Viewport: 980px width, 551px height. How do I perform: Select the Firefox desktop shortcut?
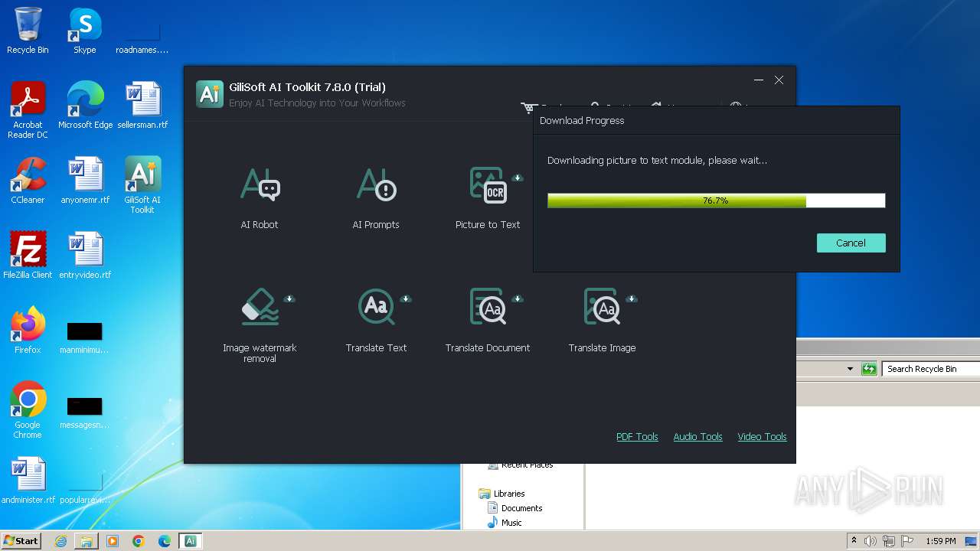point(28,331)
